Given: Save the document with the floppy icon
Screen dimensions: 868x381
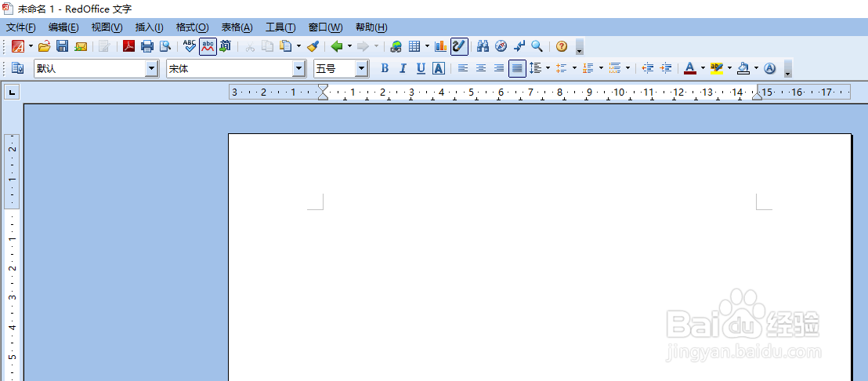Looking at the screenshot, I should (x=63, y=46).
